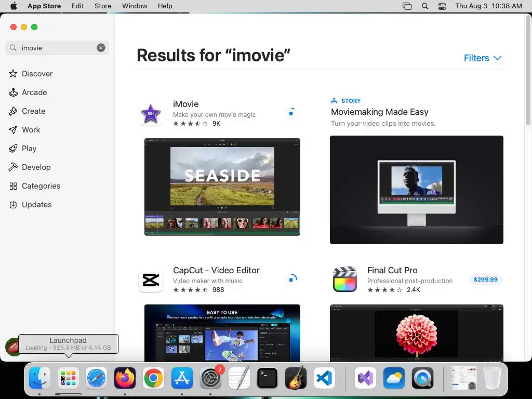Viewport: 532px width, 399px height.
Task: View the story iMac image
Action: [x=416, y=190]
